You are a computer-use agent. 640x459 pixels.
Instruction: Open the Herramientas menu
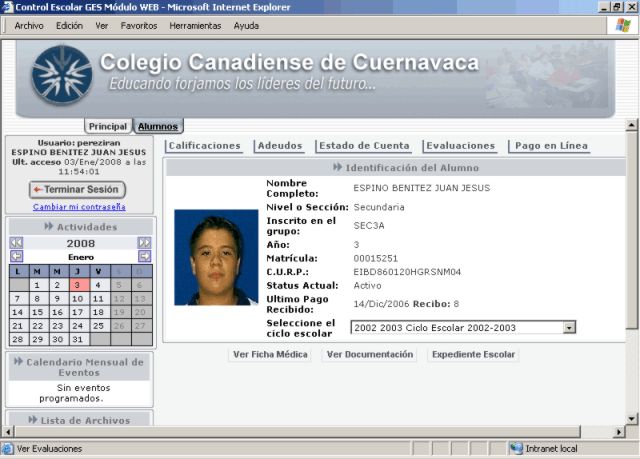click(195, 25)
